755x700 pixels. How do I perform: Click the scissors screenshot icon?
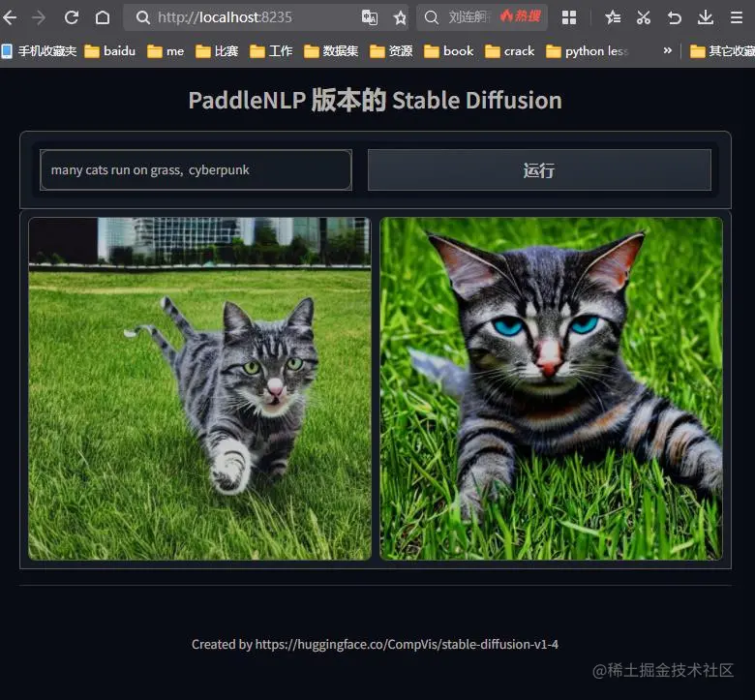tap(644, 17)
